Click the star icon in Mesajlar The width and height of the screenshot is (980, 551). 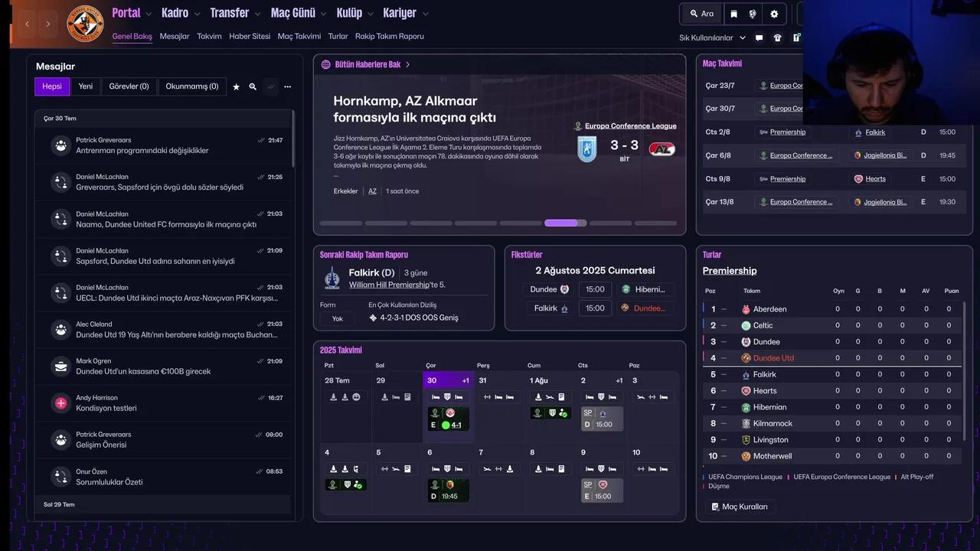236,87
